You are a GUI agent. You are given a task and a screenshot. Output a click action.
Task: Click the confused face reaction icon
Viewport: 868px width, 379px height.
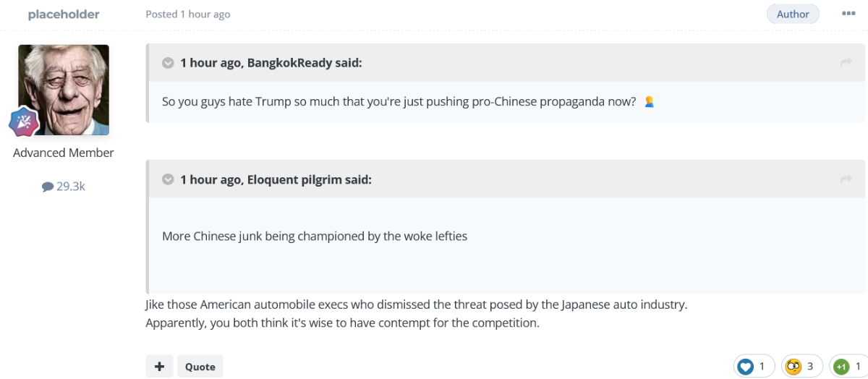793,367
